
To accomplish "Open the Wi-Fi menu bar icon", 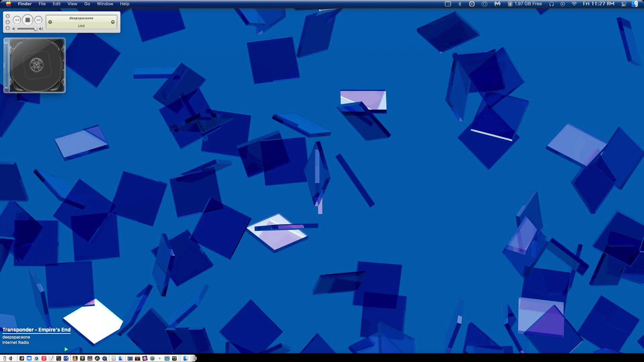I will 574,4.
